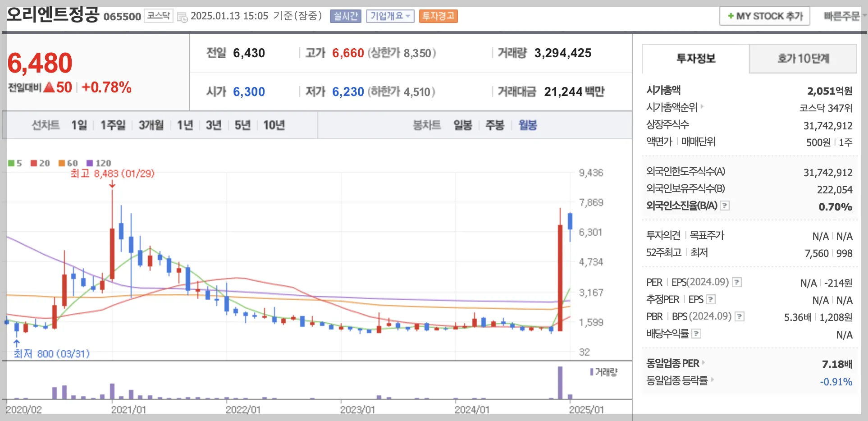Select the 1일 line chart period
This screenshot has height=421, width=868.
pyautogui.click(x=79, y=125)
